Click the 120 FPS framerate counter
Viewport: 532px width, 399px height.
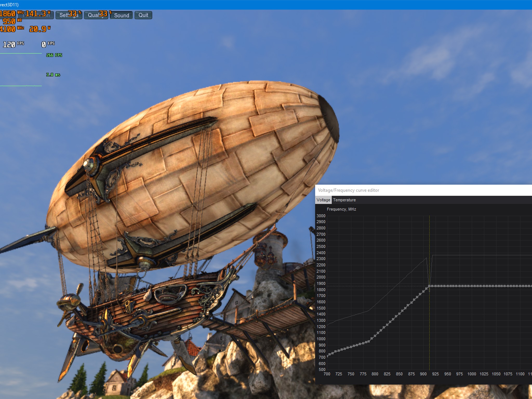[x=13, y=44]
